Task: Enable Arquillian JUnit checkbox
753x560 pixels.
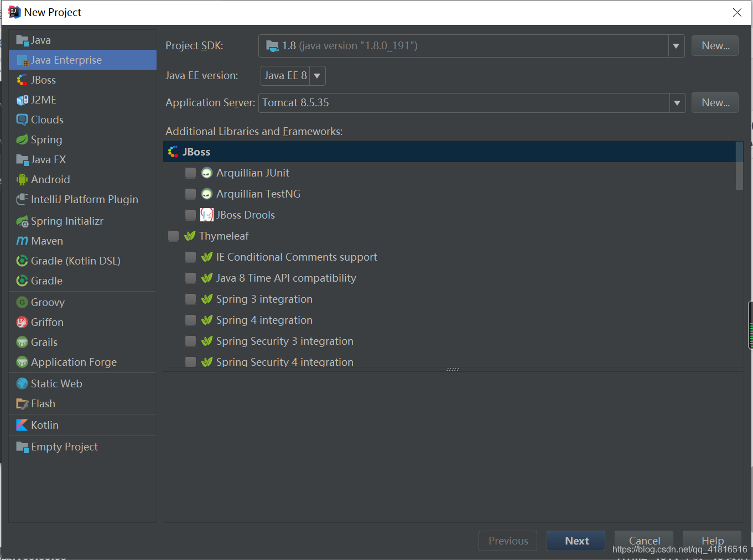Action: (x=190, y=173)
